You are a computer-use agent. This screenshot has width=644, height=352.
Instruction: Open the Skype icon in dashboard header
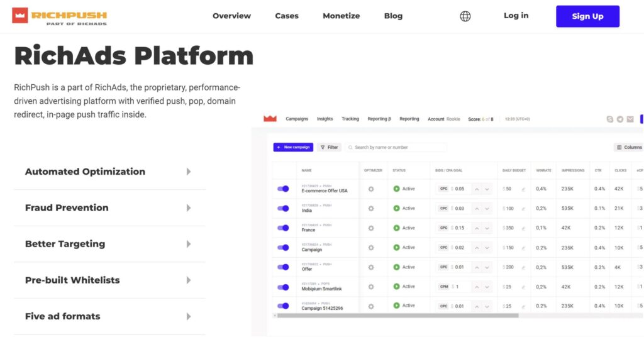(610, 119)
